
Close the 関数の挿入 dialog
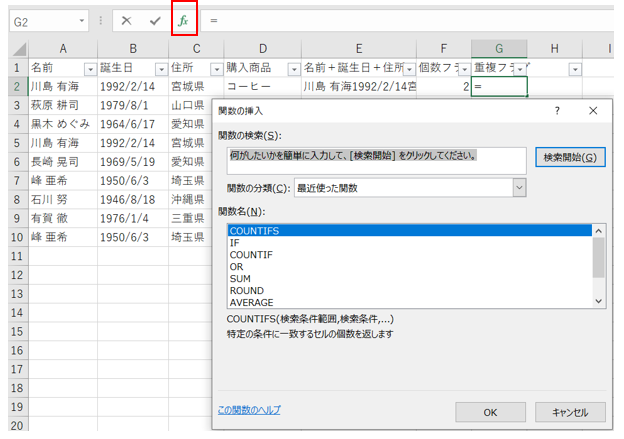coord(593,111)
